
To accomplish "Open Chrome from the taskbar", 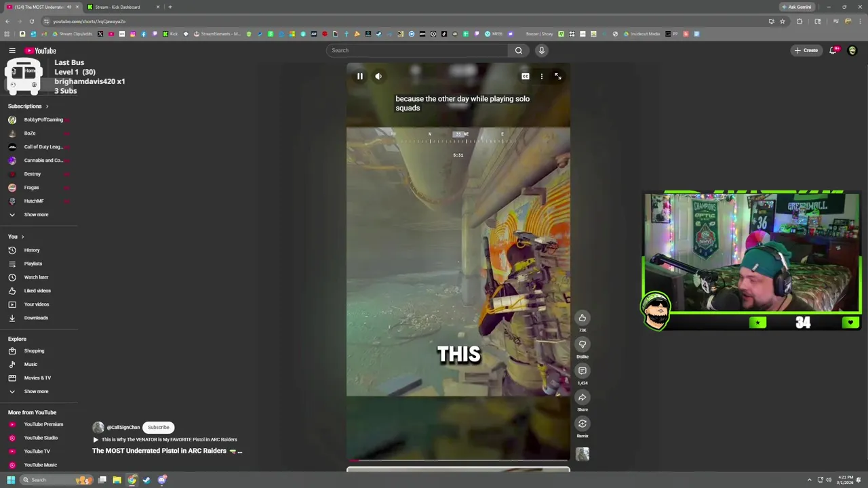I will coord(132,480).
